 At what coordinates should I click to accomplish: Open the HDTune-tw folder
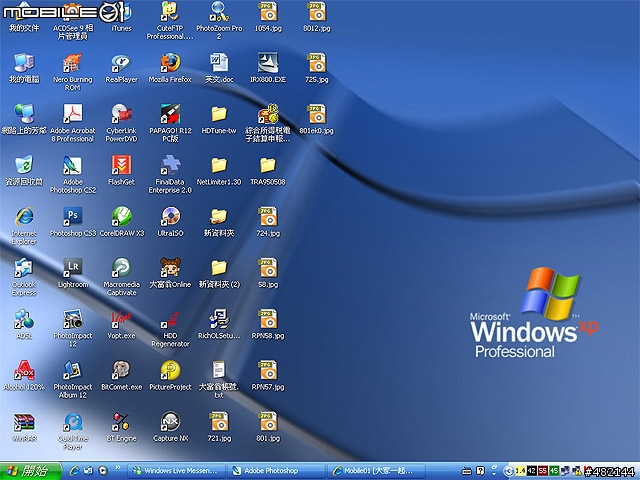(219, 119)
